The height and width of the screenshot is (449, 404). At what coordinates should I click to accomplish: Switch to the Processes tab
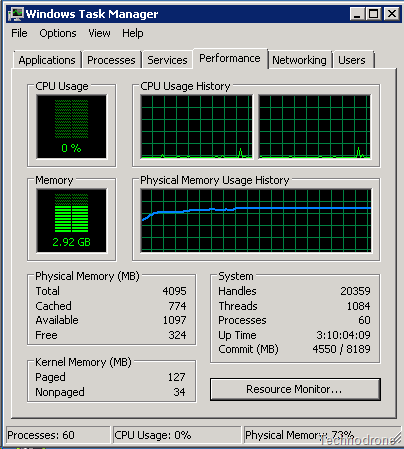(111, 60)
